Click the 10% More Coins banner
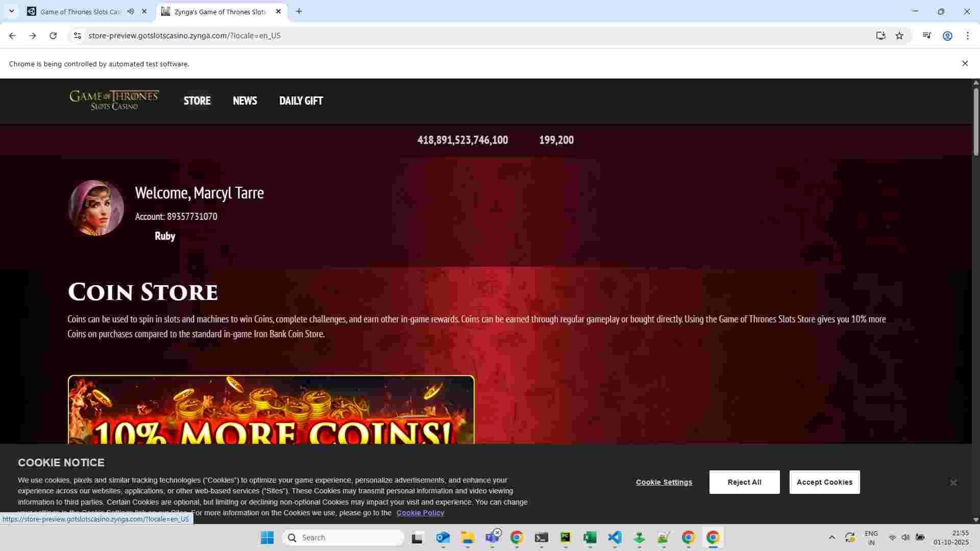Image resolution: width=980 pixels, height=551 pixels. tap(271, 411)
